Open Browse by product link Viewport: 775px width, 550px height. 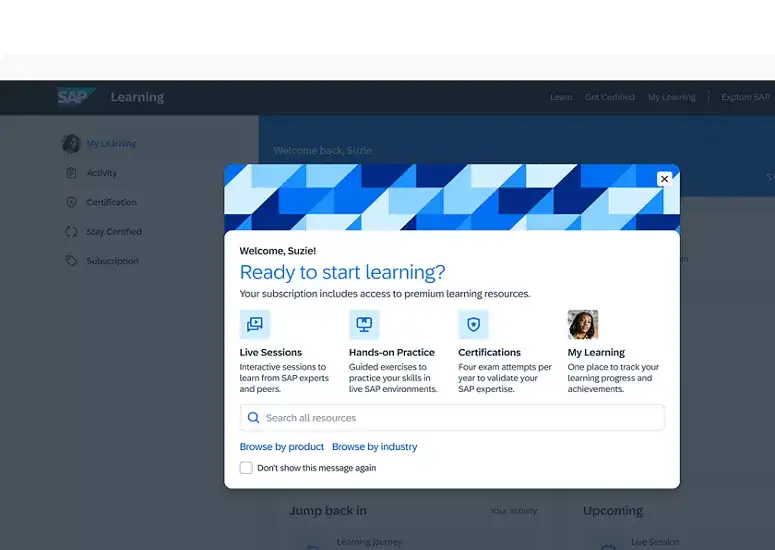(x=282, y=447)
